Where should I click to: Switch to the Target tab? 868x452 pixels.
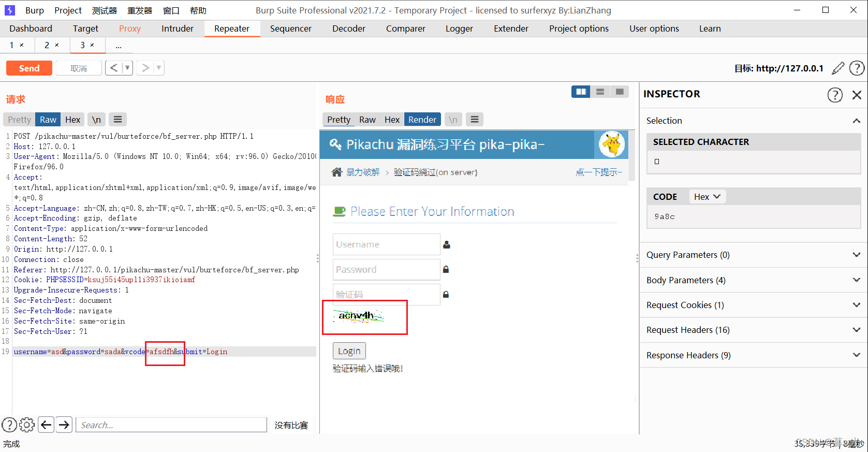click(x=85, y=28)
